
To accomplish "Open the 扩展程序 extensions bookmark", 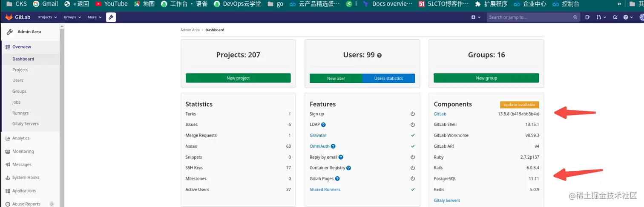I will 491,4.
